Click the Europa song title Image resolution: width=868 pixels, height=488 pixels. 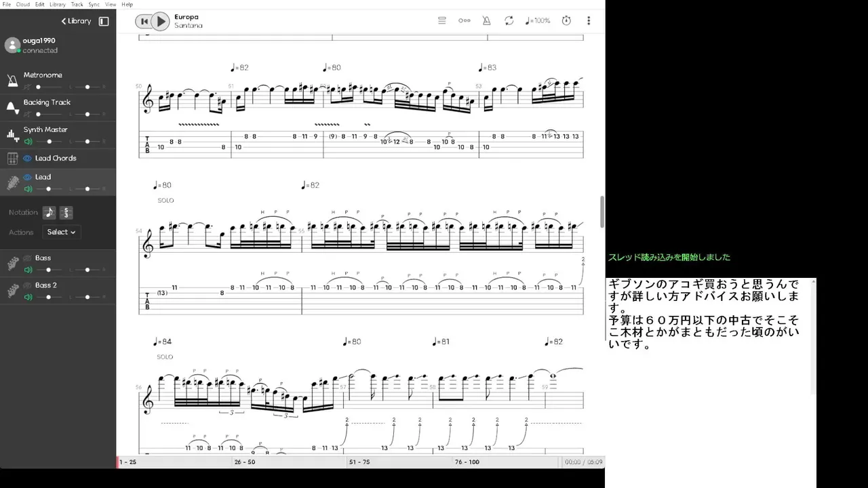coord(186,17)
